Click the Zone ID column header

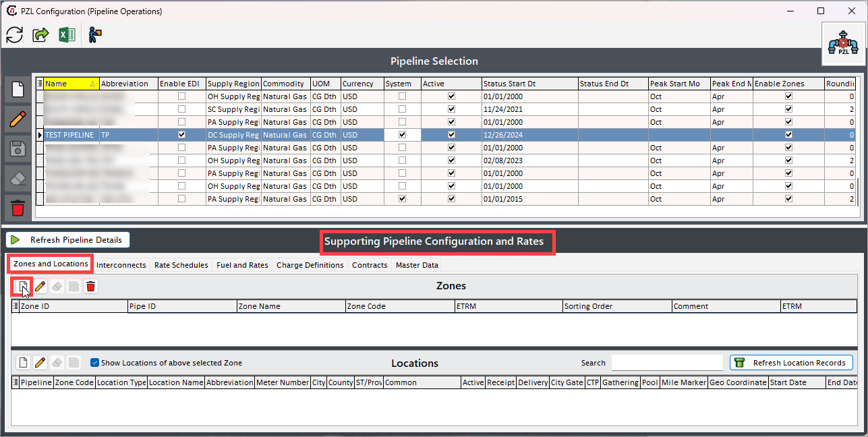pos(74,306)
